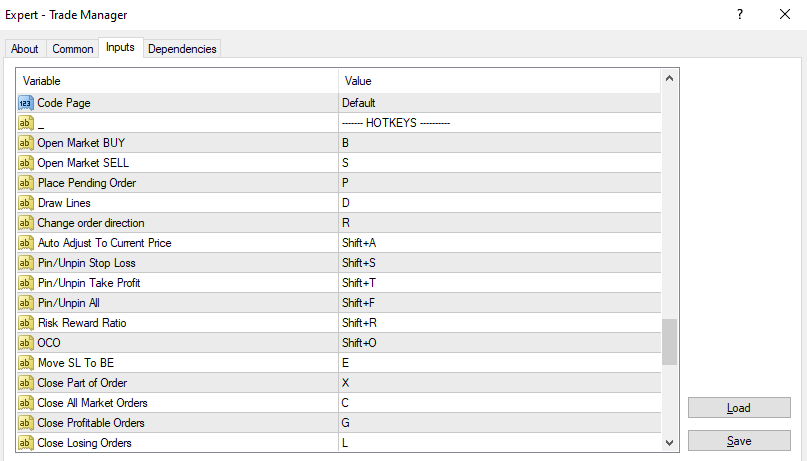Click the icon beside Move SL To BE
This screenshot has width=807, height=461.
(x=26, y=363)
